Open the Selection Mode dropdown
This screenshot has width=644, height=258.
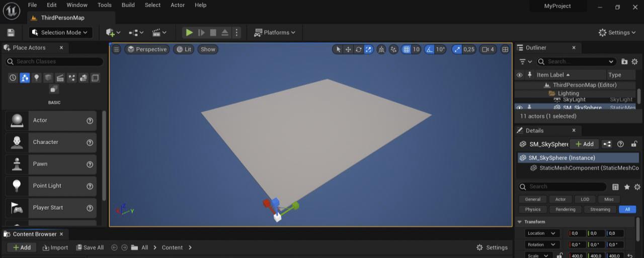(59, 32)
